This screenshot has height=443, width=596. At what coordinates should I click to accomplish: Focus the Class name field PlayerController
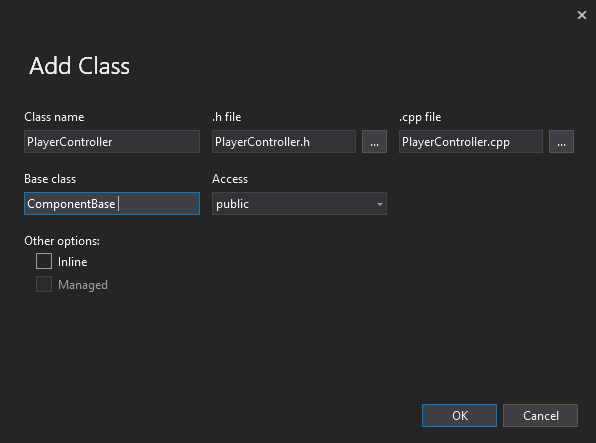click(x=112, y=142)
